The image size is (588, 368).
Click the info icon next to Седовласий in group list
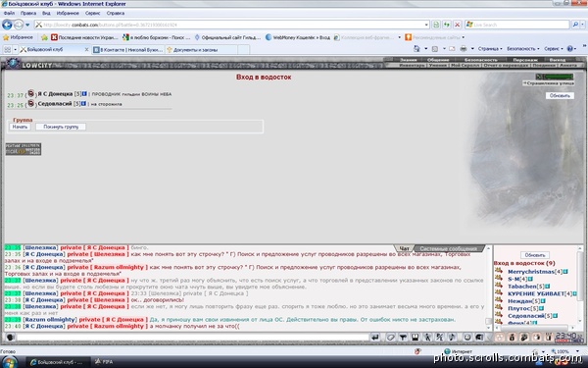pyautogui.click(x=83, y=104)
